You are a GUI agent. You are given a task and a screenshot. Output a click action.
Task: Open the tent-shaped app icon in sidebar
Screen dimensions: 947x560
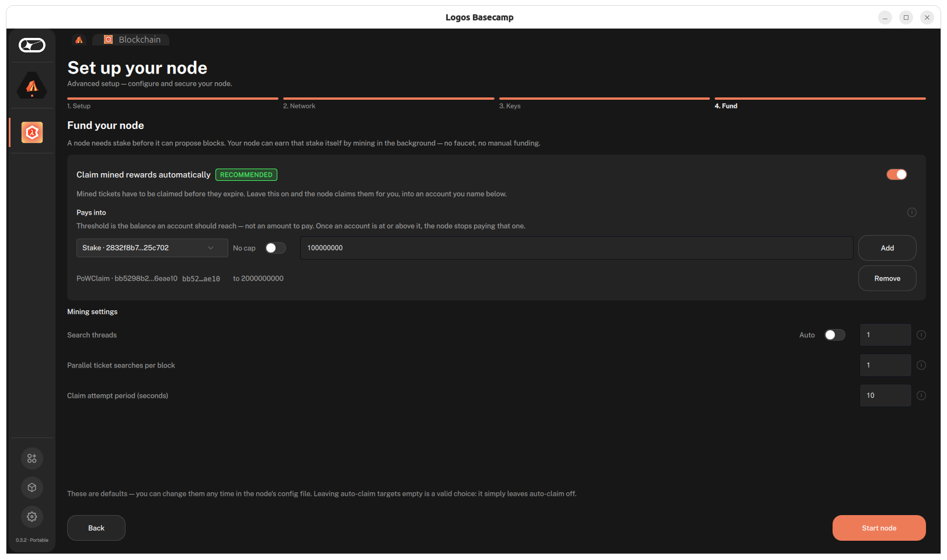click(32, 86)
